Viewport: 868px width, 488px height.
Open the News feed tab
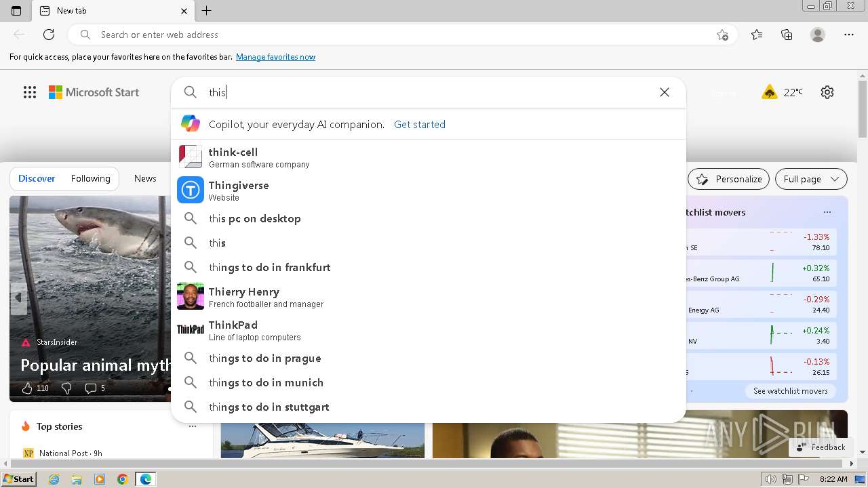145,178
